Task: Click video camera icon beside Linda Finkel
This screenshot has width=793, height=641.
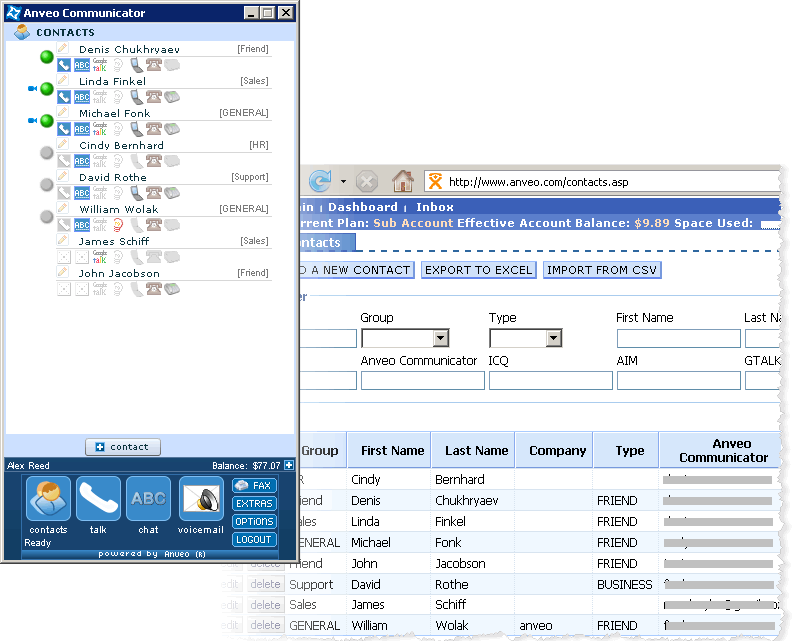Action: pos(32,89)
